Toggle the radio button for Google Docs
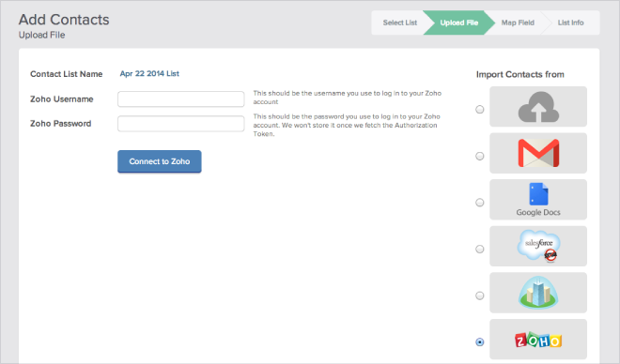Screen dimensions: 620x364 (x=480, y=203)
